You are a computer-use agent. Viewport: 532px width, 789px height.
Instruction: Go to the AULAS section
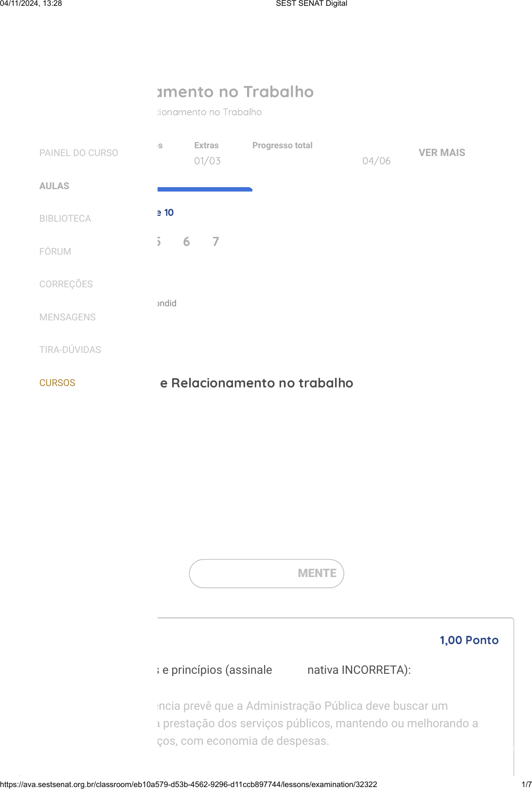54,186
